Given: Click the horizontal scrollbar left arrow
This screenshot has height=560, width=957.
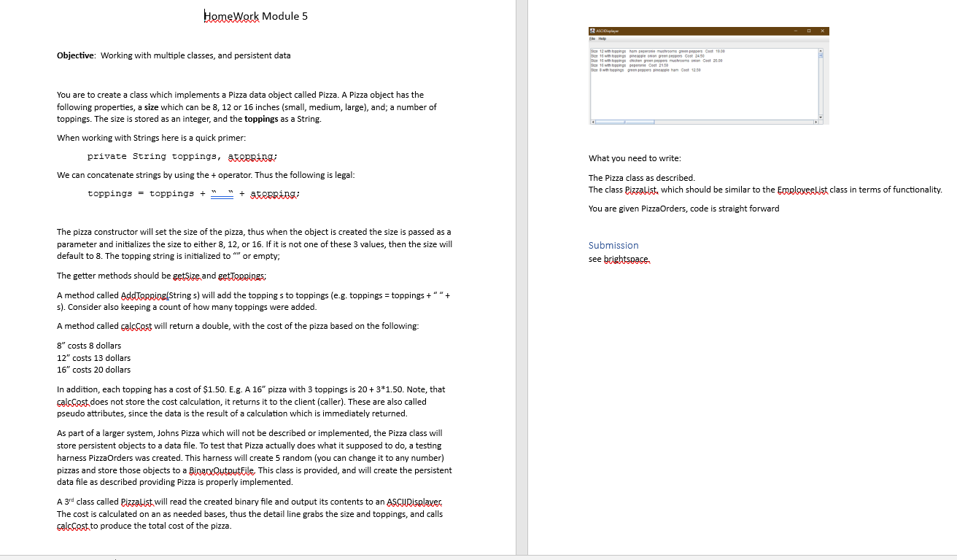Looking at the screenshot, I should click(593, 121).
